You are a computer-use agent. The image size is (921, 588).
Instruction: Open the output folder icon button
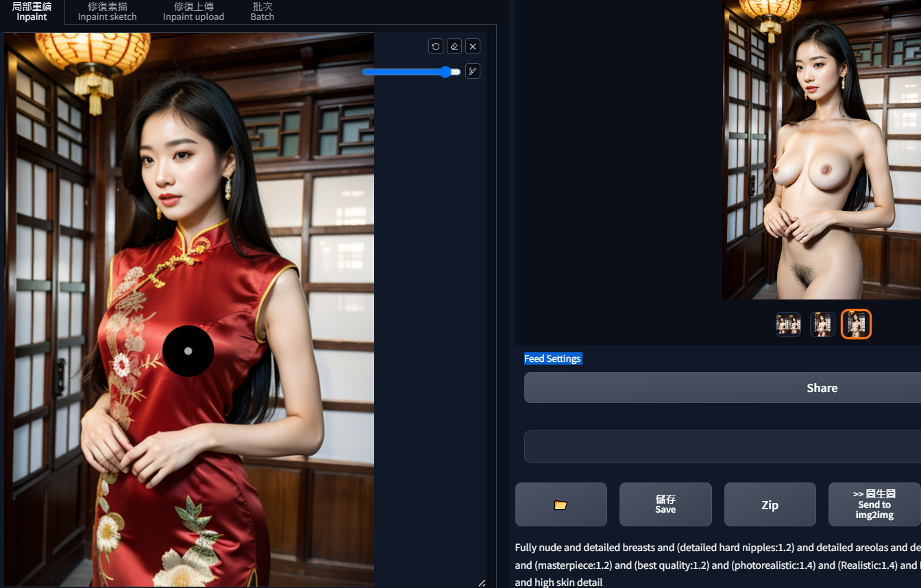561,504
